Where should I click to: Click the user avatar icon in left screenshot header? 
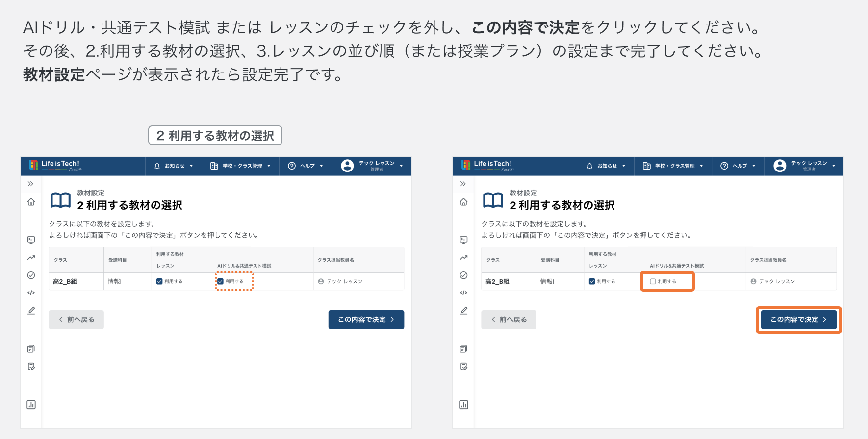pyautogui.click(x=347, y=166)
